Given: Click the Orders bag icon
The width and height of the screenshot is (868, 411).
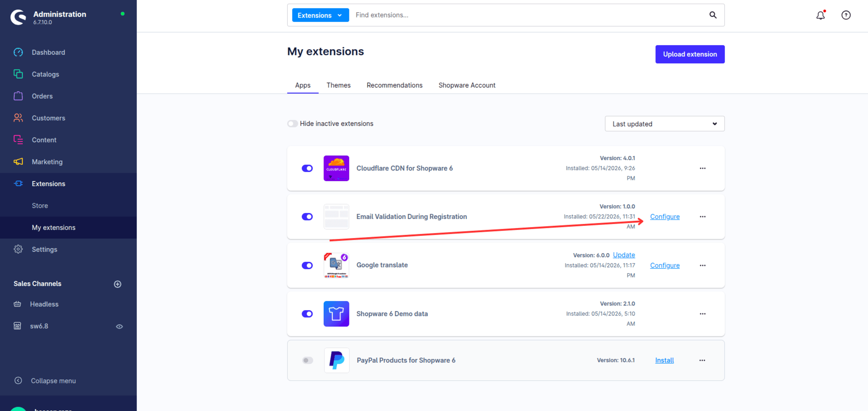Looking at the screenshot, I should coord(18,96).
